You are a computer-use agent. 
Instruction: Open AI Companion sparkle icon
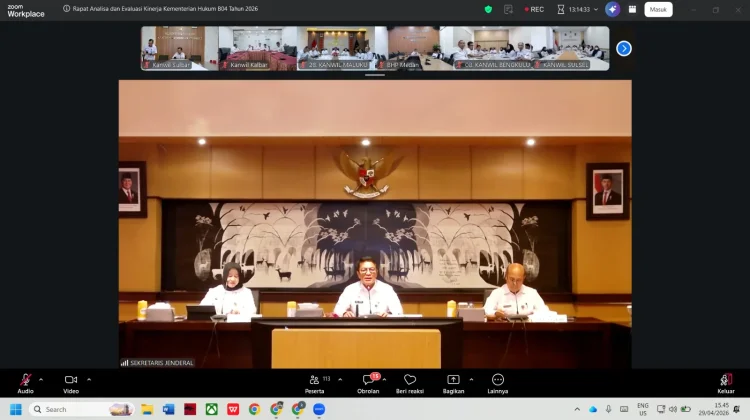(613, 9)
